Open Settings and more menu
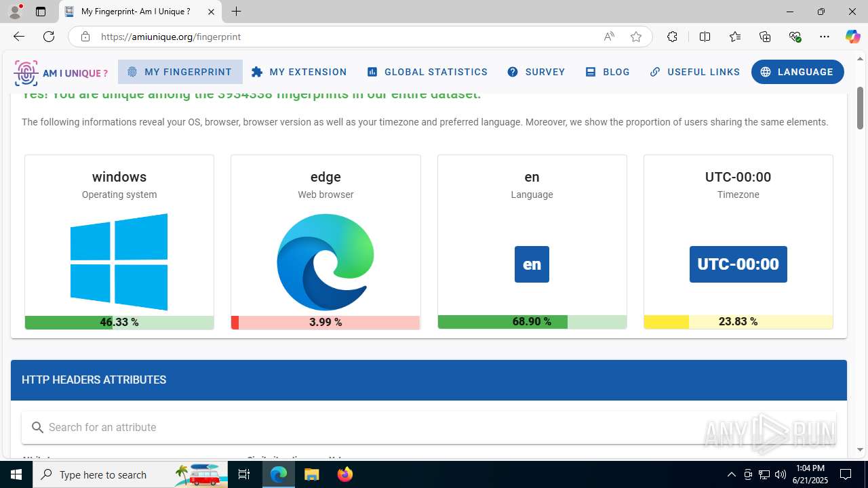 tap(825, 37)
